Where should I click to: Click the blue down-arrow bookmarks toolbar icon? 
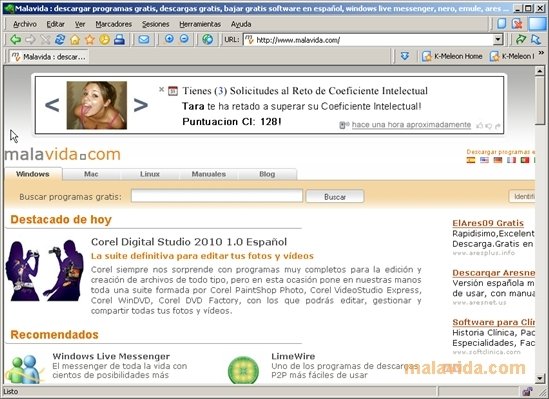pos(405,56)
